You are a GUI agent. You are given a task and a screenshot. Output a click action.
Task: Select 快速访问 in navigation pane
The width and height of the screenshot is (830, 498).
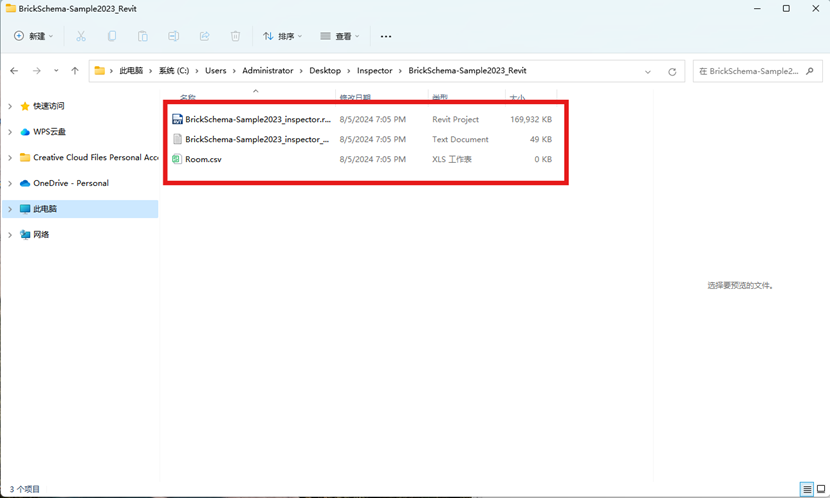(49, 106)
